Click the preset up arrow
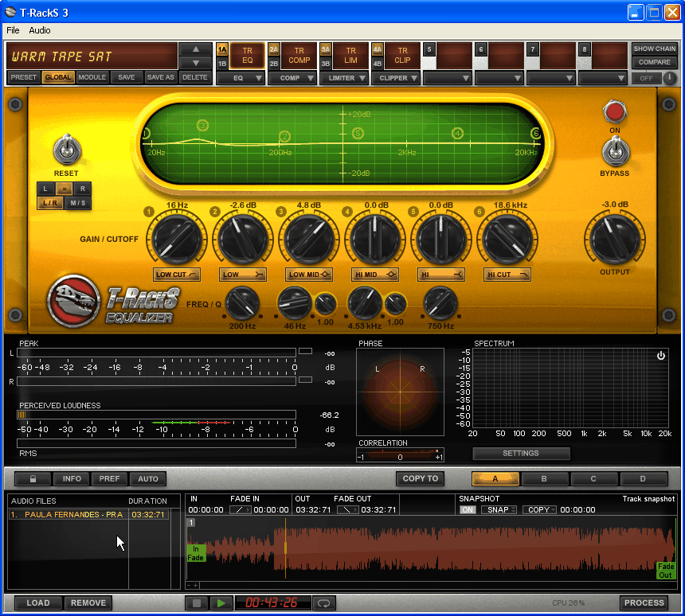 coord(196,49)
